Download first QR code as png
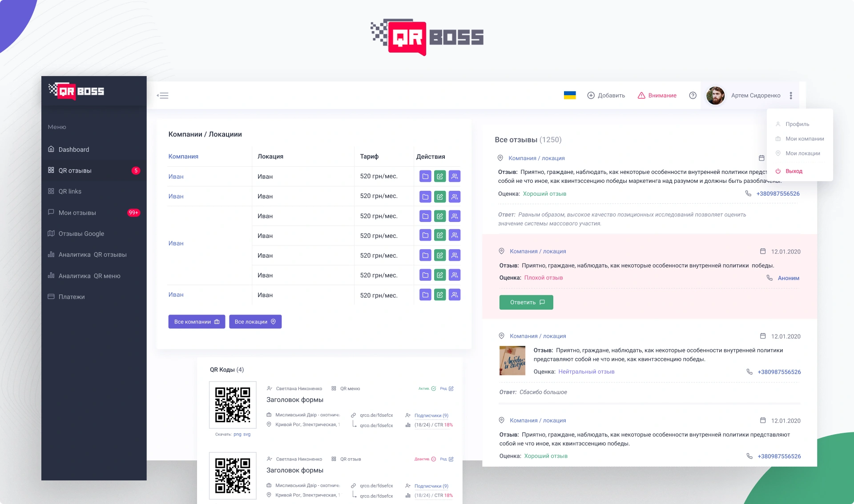854x504 pixels. coord(238,435)
